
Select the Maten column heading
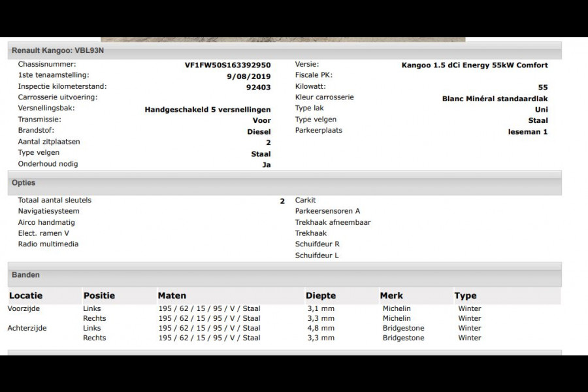coord(172,296)
